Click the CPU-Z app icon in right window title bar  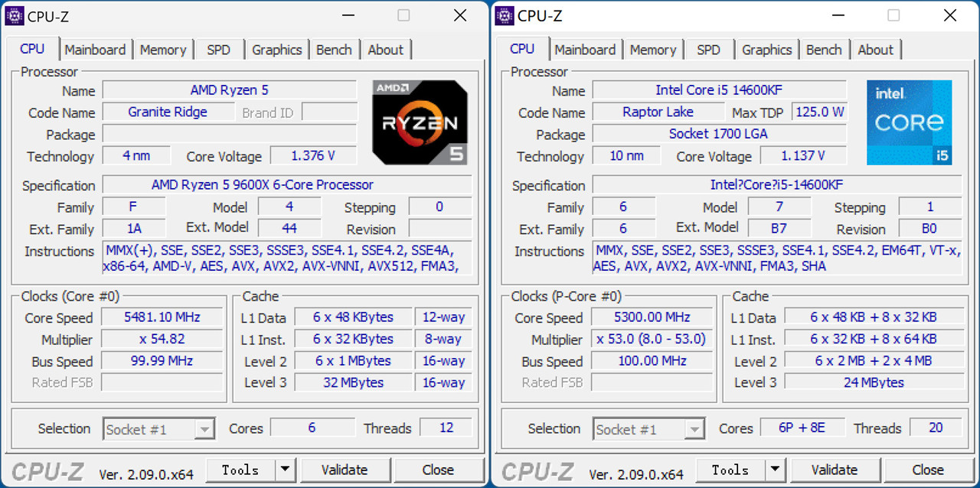click(x=505, y=15)
